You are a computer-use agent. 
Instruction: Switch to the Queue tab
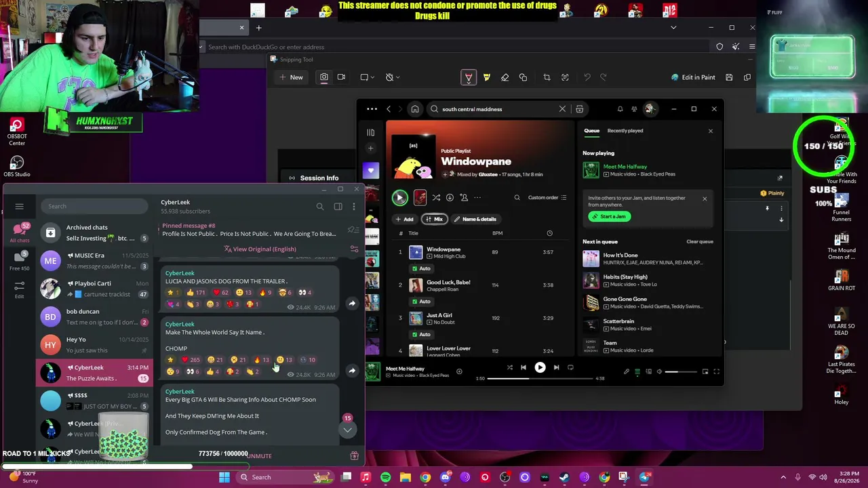click(591, 131)
